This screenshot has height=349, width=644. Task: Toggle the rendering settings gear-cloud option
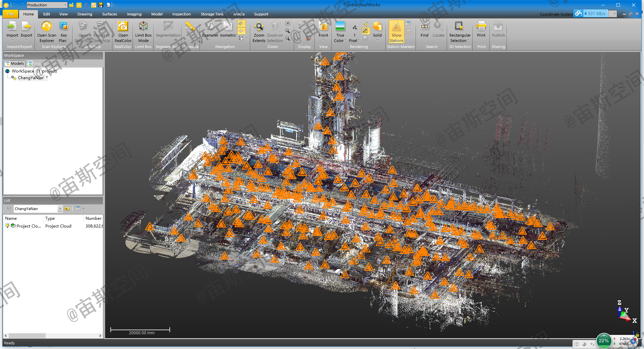coord(365,23)
